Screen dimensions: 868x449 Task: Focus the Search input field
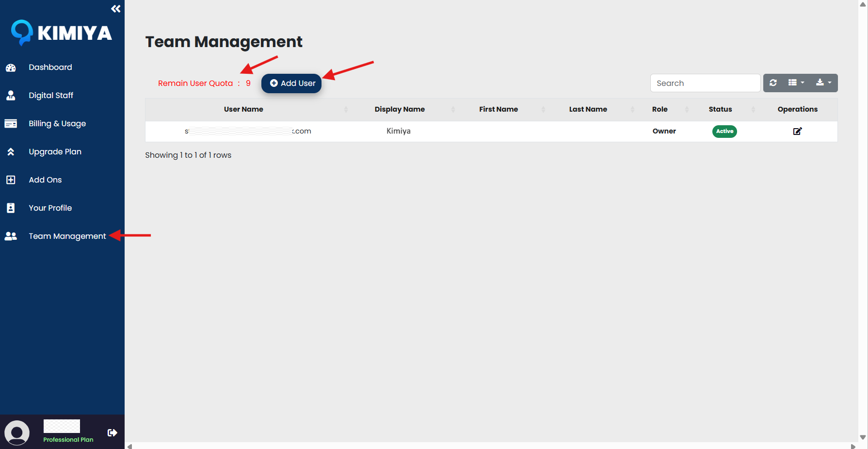point(705,83)
